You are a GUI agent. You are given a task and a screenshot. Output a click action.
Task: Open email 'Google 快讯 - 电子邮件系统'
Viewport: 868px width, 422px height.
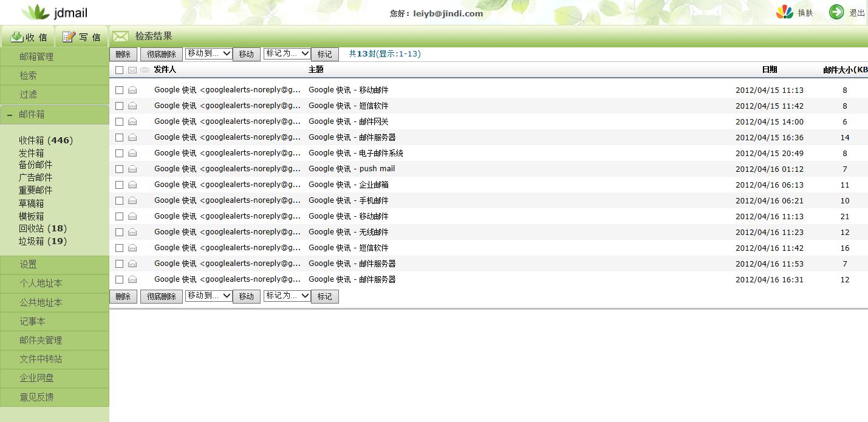pos(356,153)
